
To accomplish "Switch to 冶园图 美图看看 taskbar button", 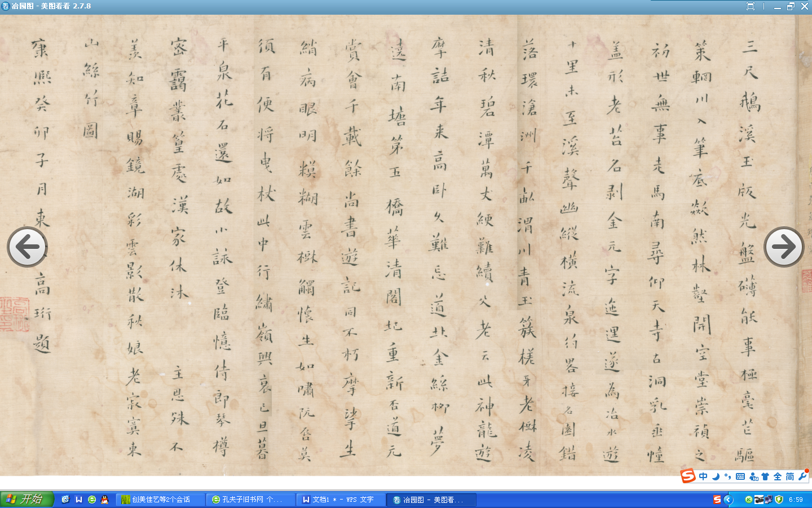I will pyautogui.click(x=431, y=500).
